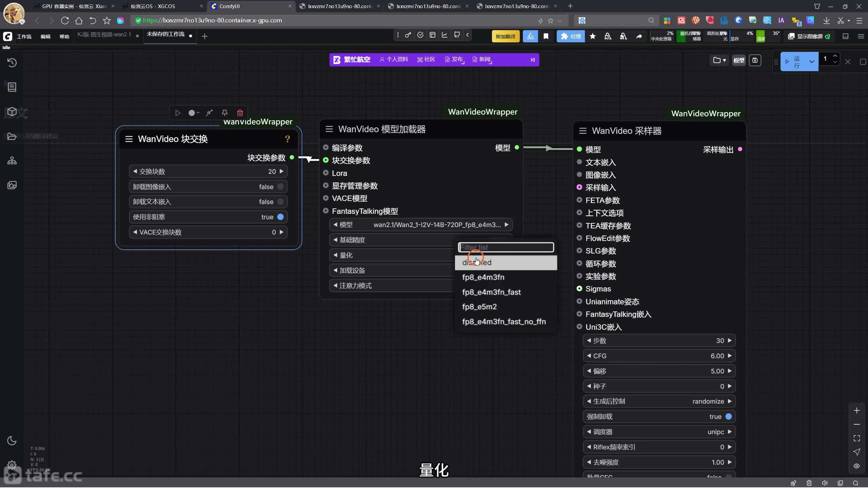Collapse the 繁忙航空 banner with arrow icon

pos(533,60)
